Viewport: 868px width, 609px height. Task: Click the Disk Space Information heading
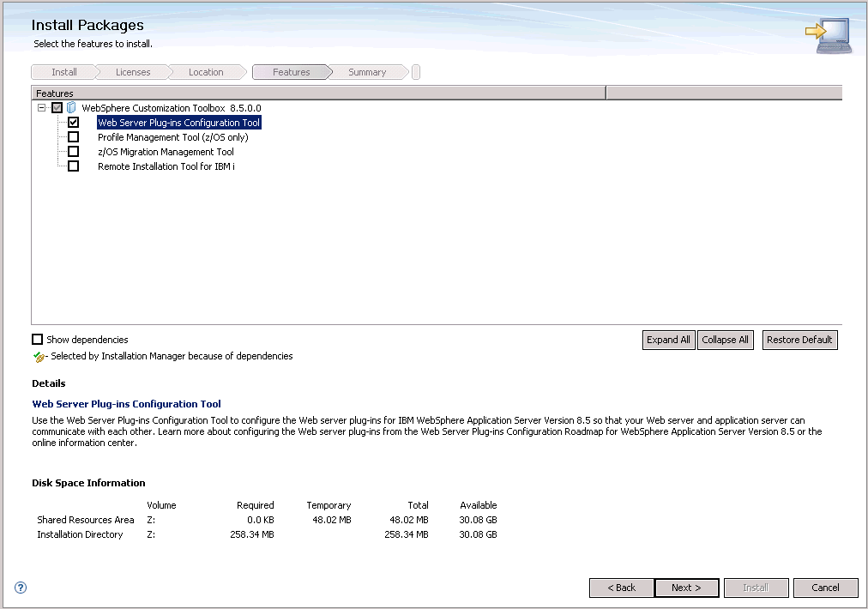coord(88,483)
